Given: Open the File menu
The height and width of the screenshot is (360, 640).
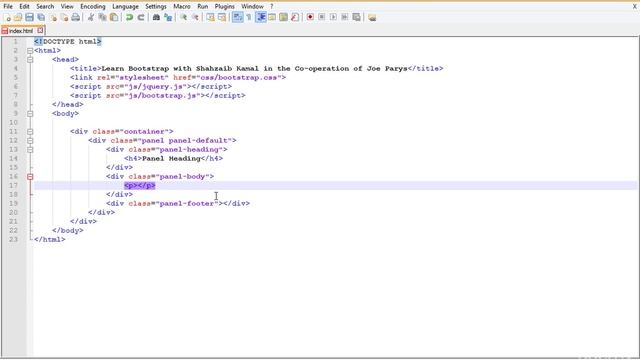Looking at the screenshot, I should click(8, 7).
